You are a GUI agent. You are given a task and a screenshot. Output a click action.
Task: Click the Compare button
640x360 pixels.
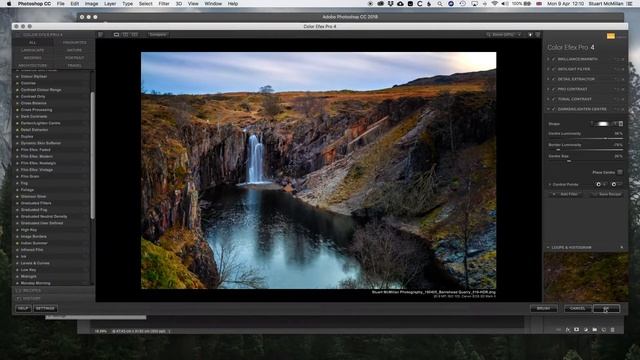[158, 35]
